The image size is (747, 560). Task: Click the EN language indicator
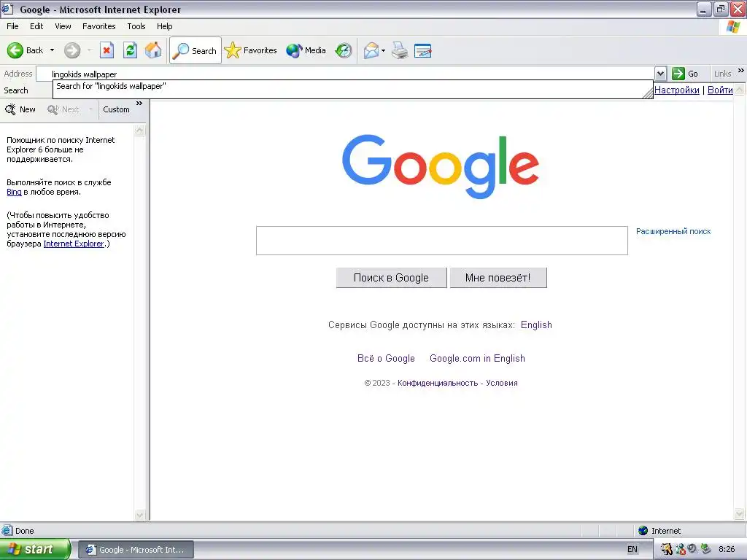point(632,550)
